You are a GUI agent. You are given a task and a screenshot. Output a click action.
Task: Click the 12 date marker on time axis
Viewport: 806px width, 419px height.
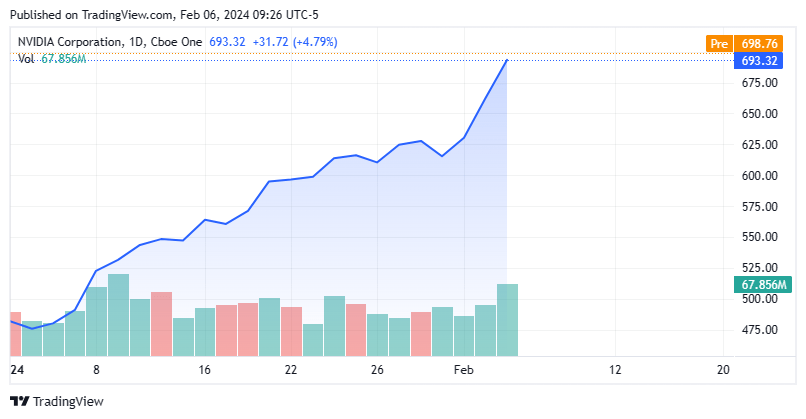615,370
